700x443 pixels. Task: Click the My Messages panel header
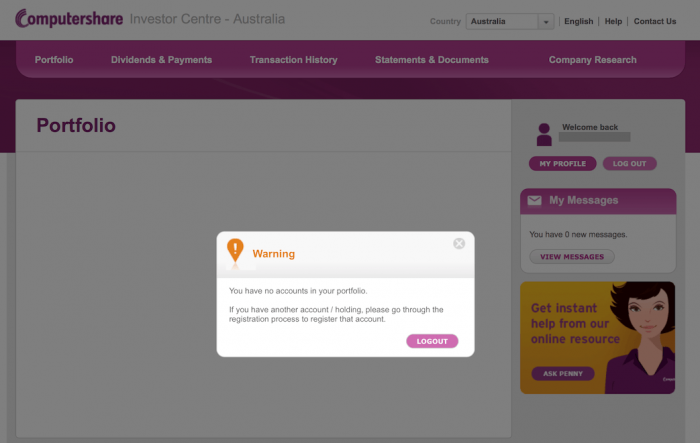pos(598,201)
